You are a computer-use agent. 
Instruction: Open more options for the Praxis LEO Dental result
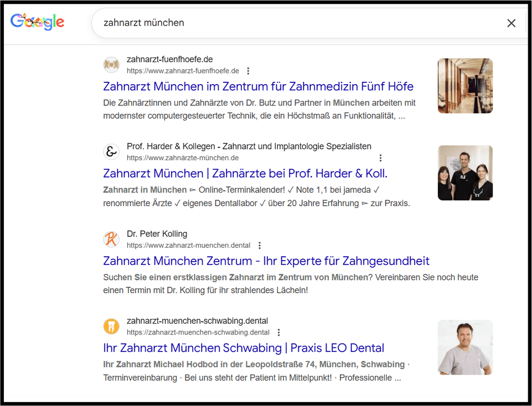[x=279, y=332]
